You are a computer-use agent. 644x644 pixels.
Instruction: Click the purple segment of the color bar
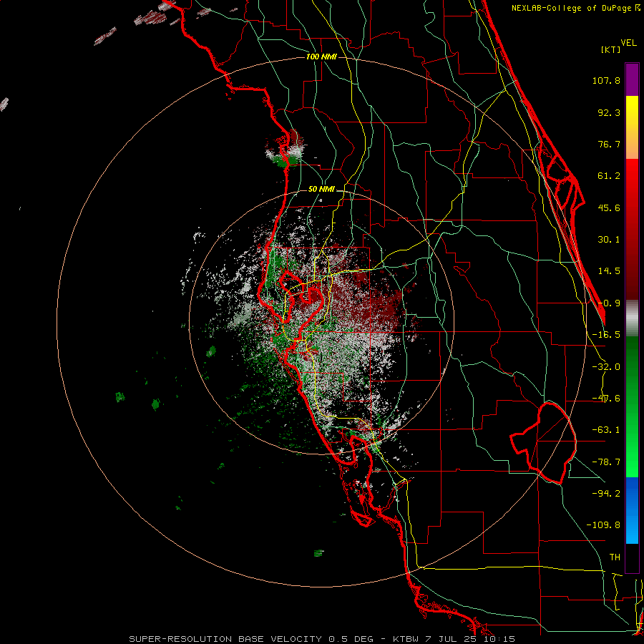point(632,79)
